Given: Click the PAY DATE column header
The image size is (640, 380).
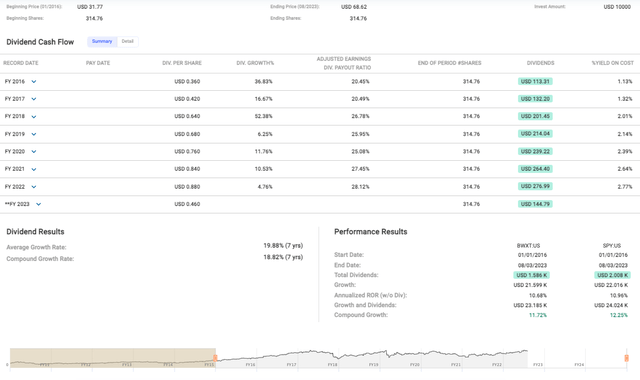Looking at the screenshot, I should (x=98, y=63).
